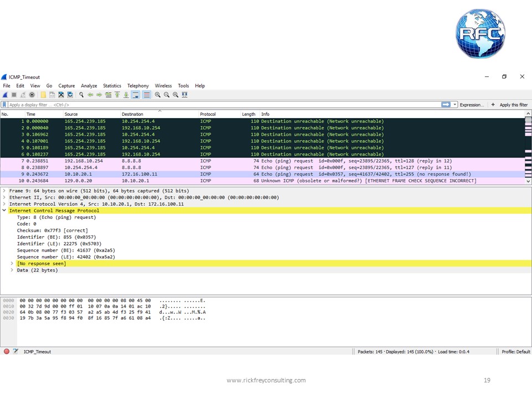This screenshot has height=399, width=532.
Task: Add a display filter button plus
Action: pyautogui.click(x=493, y=105)
